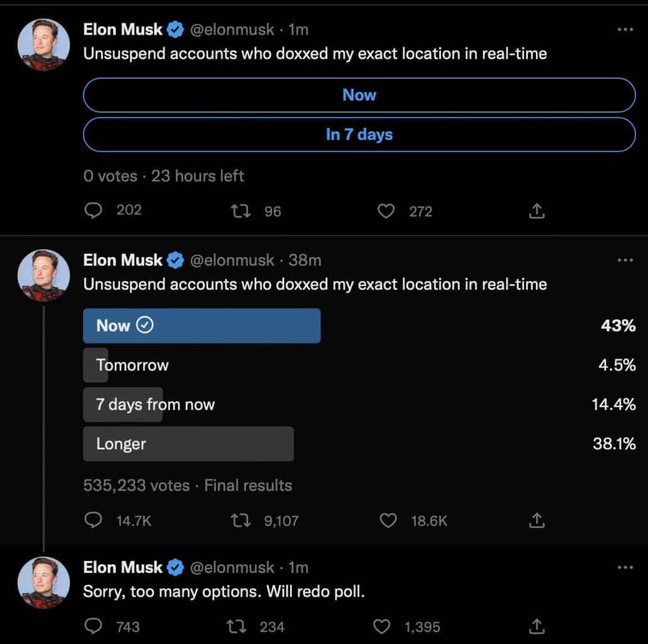This screenshot has width=648, height=644.
Task: Reply to the top poll tweet
Action: click(x=93, y=210)
